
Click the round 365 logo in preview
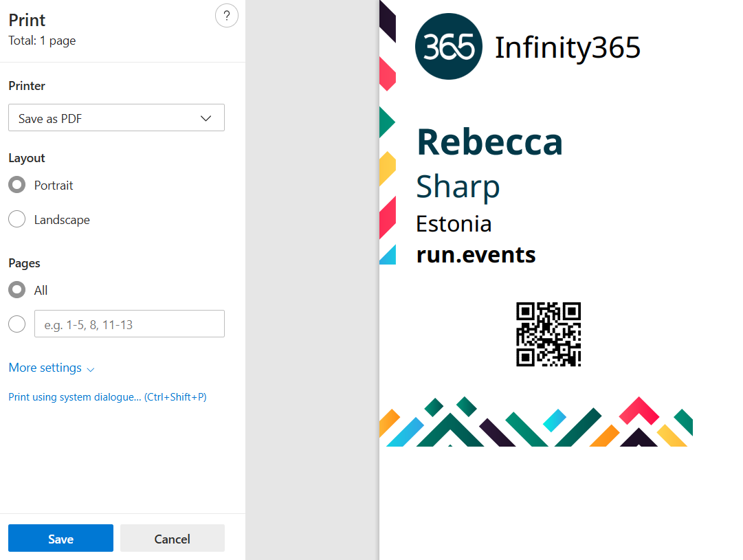[449, 47]
